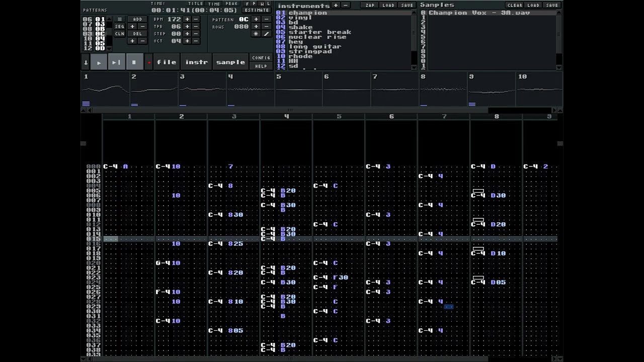Remove an instrument with the minus icon
The width and height of the screenshot is (644, 362).
345,5
